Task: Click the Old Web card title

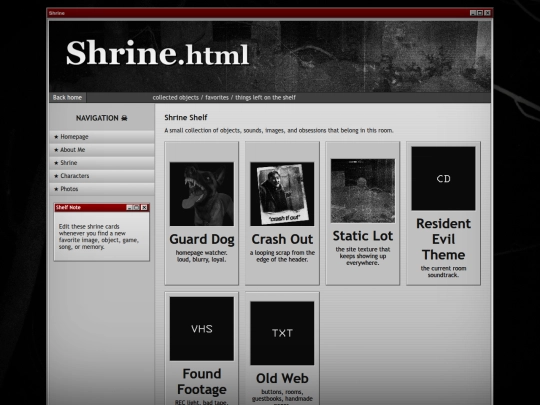Action: pos(282,378)
